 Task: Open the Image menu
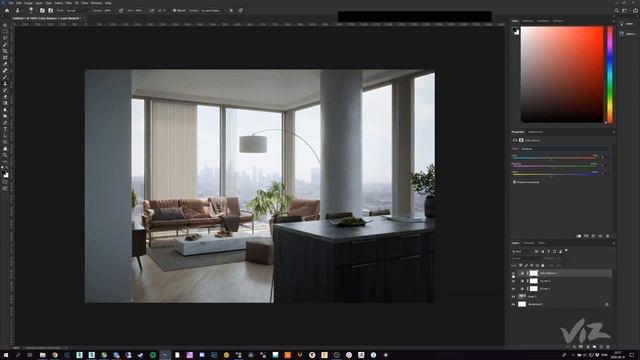28,3
